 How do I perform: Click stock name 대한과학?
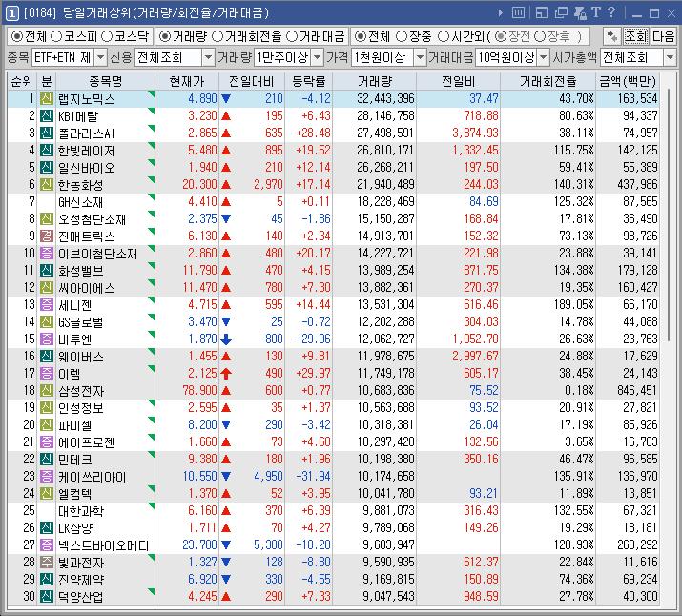tap(81, 511)
